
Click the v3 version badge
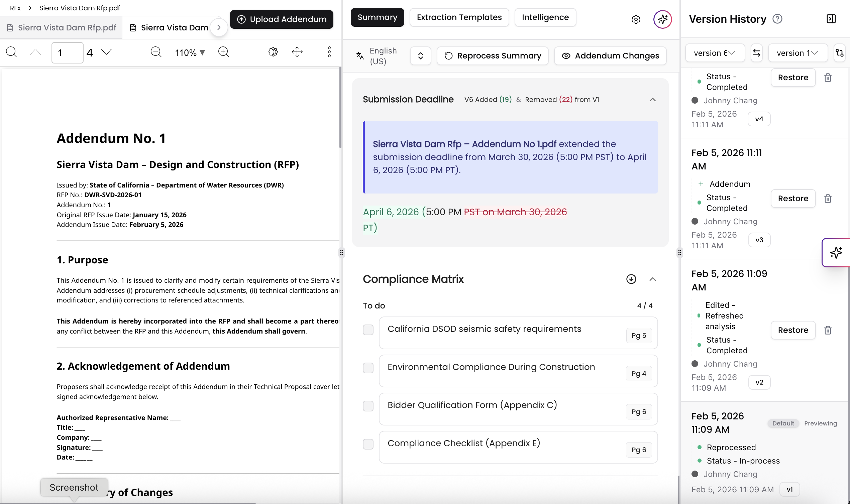[759, 240]
